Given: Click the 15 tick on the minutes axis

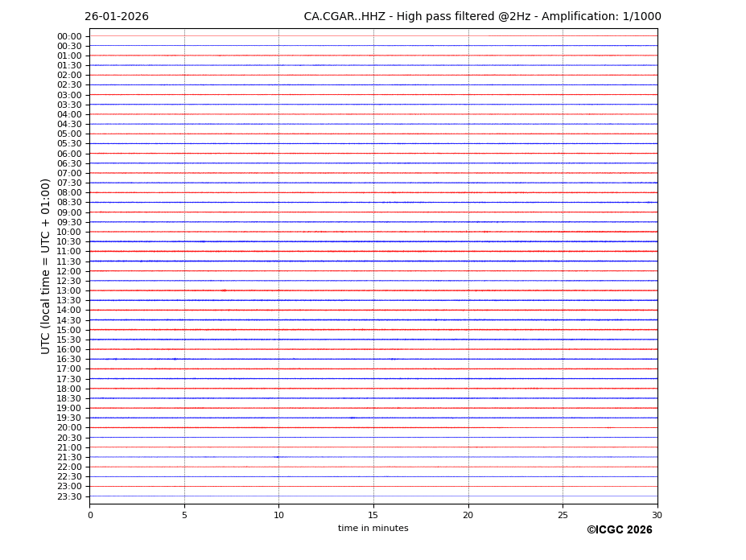Looking at the screenshot, I should (x=373, y=515).
